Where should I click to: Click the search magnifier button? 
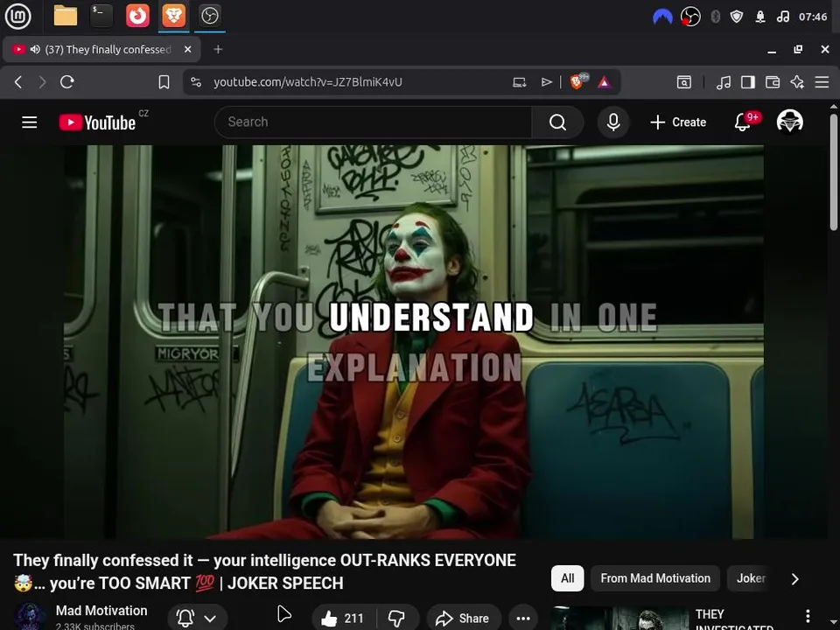(557, 122)
